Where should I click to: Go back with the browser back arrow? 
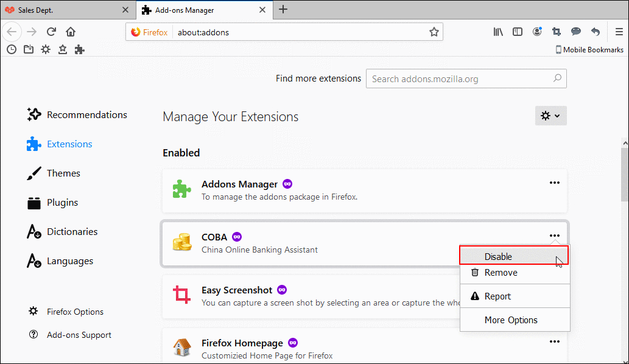(12, 32)
